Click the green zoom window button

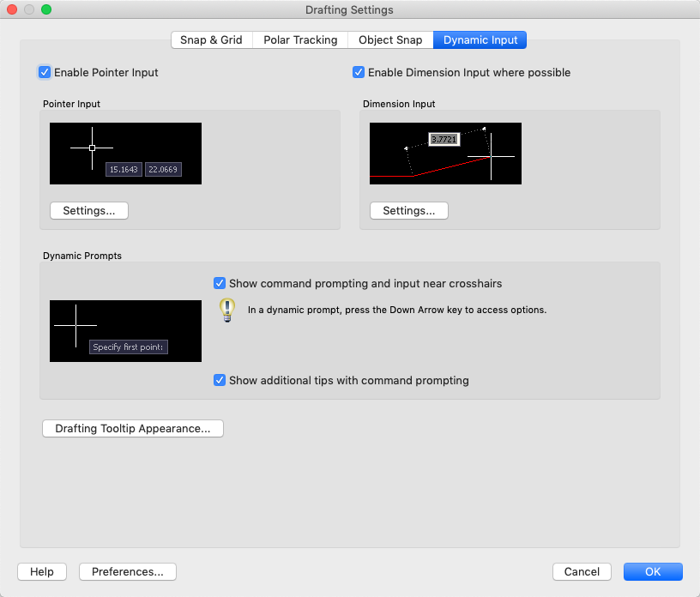[46, 9]
